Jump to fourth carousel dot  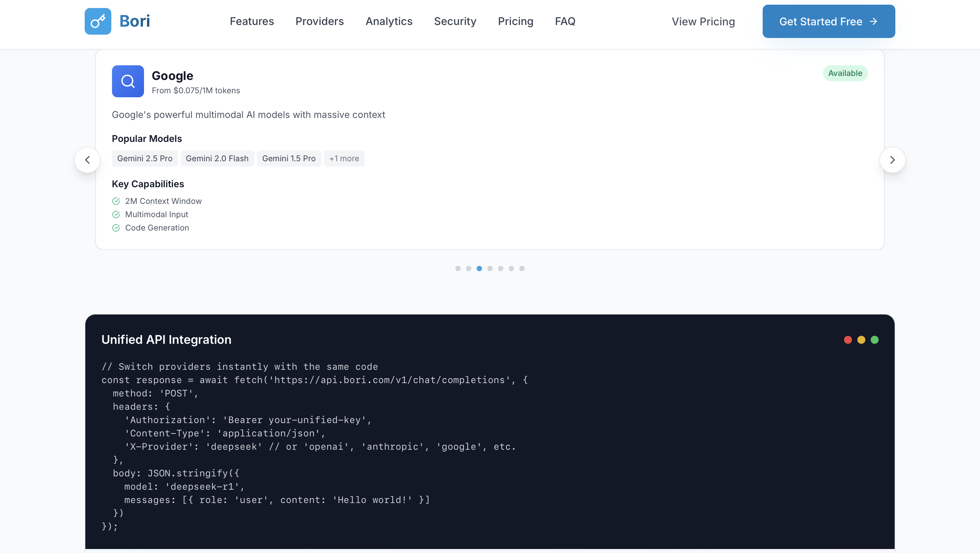click(490, 269)
